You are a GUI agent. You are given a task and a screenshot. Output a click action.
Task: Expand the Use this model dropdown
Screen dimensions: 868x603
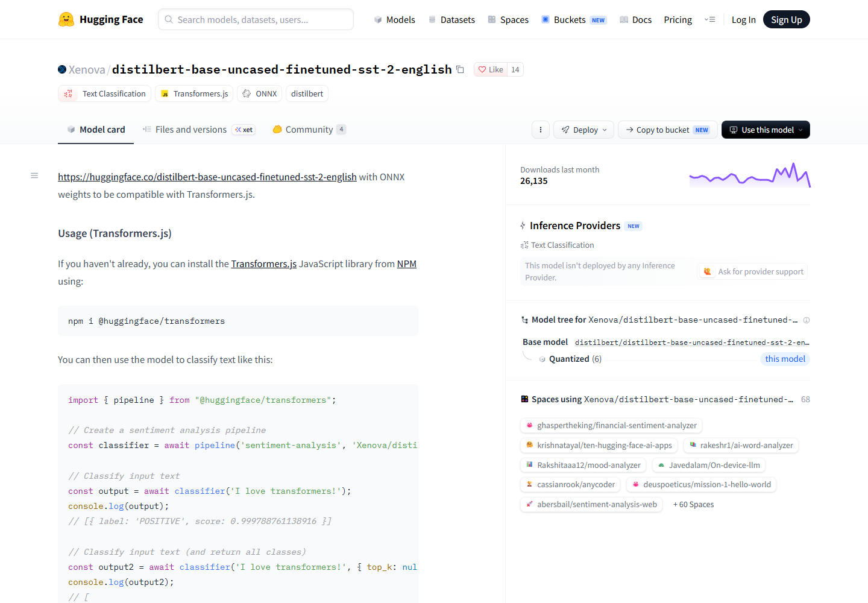766,130
